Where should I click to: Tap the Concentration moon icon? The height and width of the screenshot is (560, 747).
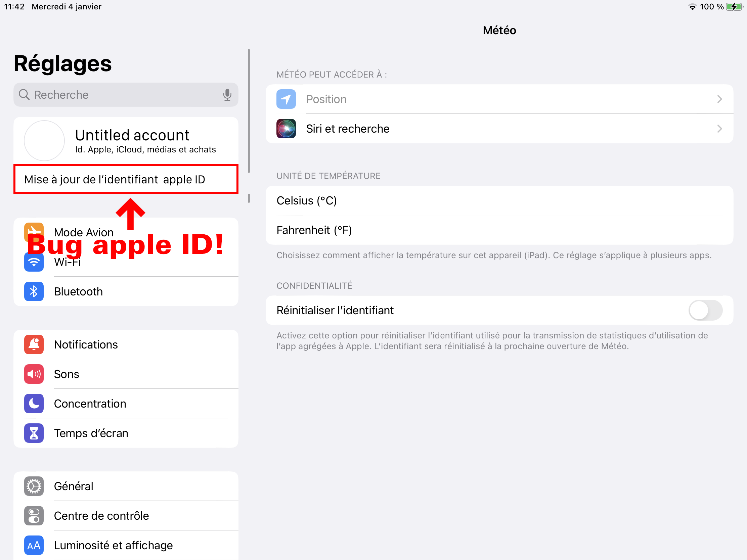point(34,403)
